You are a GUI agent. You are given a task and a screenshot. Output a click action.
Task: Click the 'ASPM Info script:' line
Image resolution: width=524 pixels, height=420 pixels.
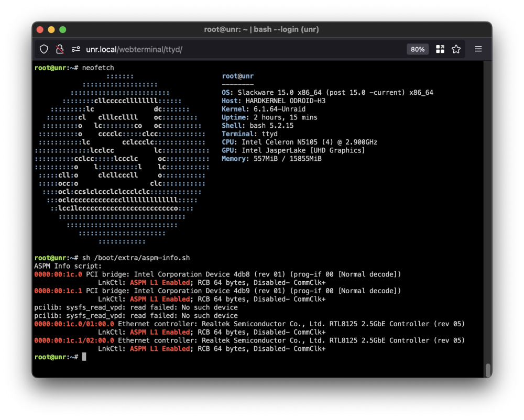(68, 266)
